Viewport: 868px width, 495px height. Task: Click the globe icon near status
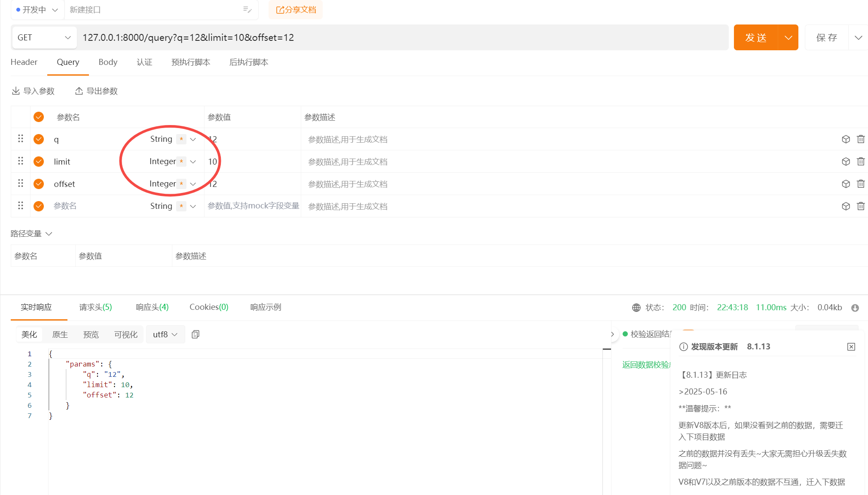(636, 308)
